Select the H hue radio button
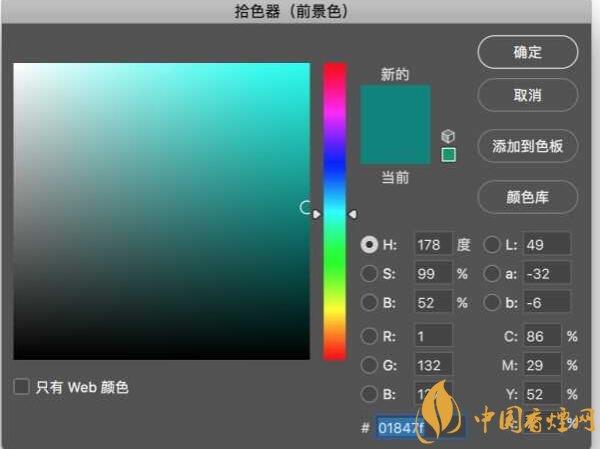 369,244
